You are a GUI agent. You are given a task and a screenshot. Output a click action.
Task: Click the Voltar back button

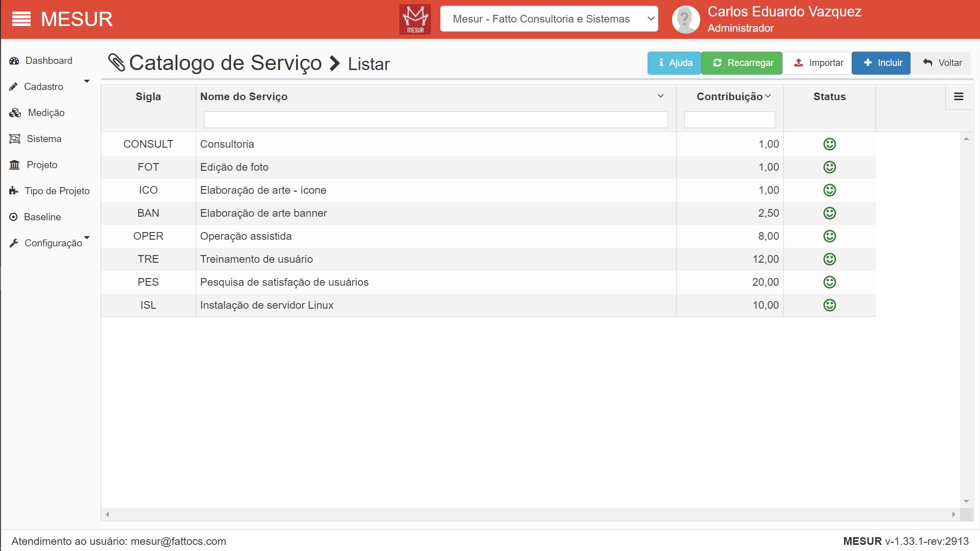(x=942, y=63)
